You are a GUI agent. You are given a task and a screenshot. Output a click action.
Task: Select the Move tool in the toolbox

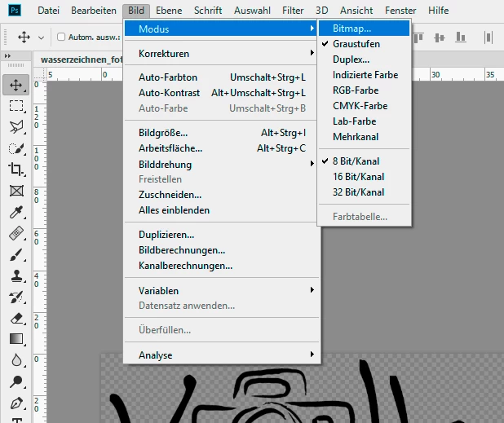[15, 85]
